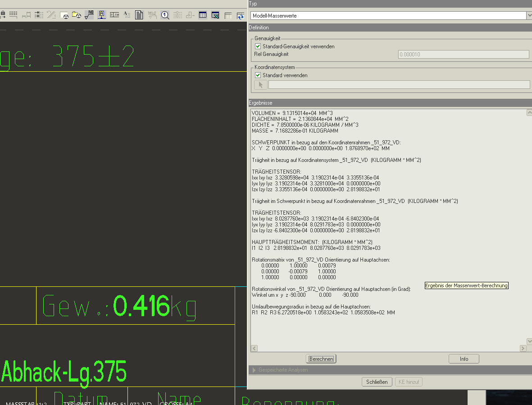Click the document page note icon

(x=139, y=14)
